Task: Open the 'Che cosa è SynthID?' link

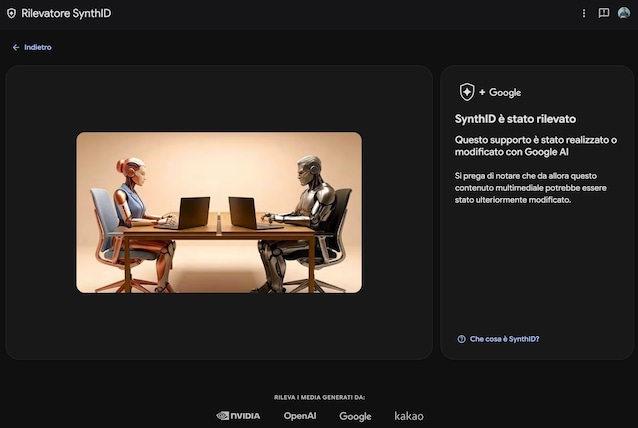Action: (504, 339)
